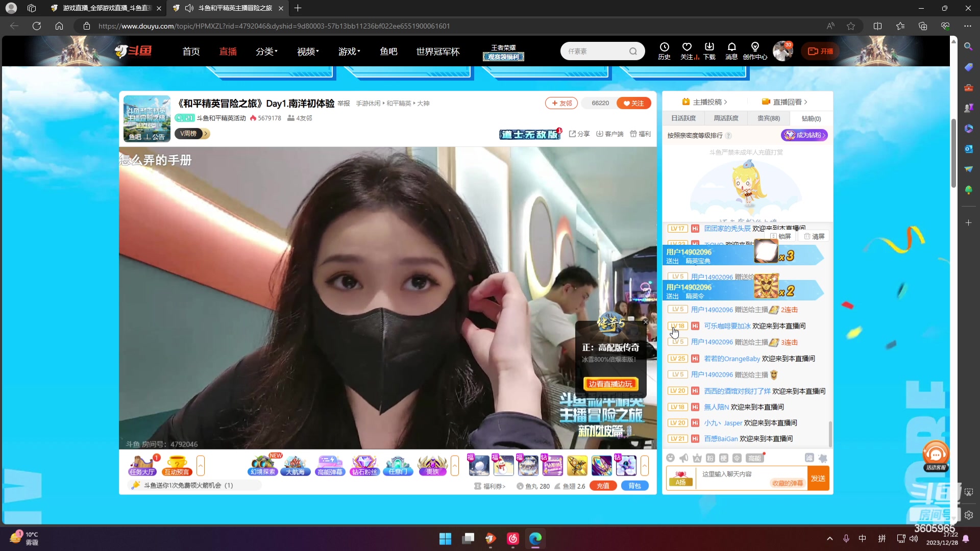
Task: Click the 充值 recharge button
Action: tap(603, 486)
